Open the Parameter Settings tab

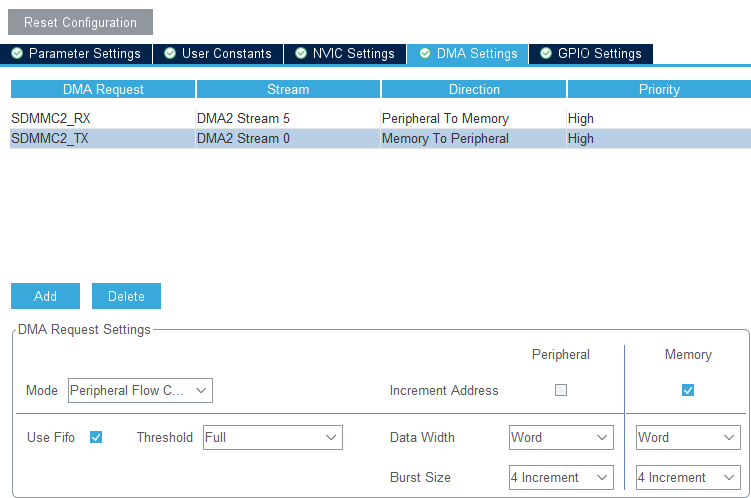tap(76, 54)
